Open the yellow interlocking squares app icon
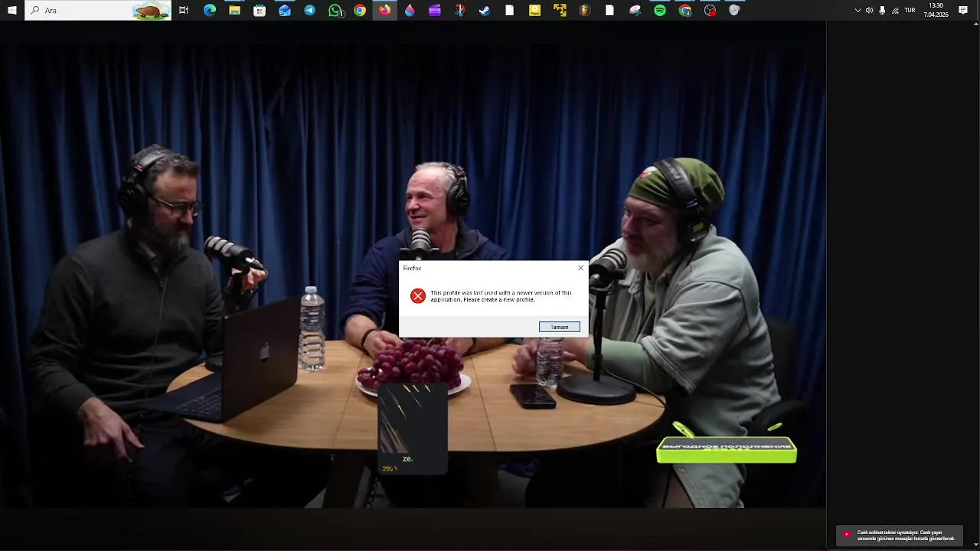 click(560, 10)
